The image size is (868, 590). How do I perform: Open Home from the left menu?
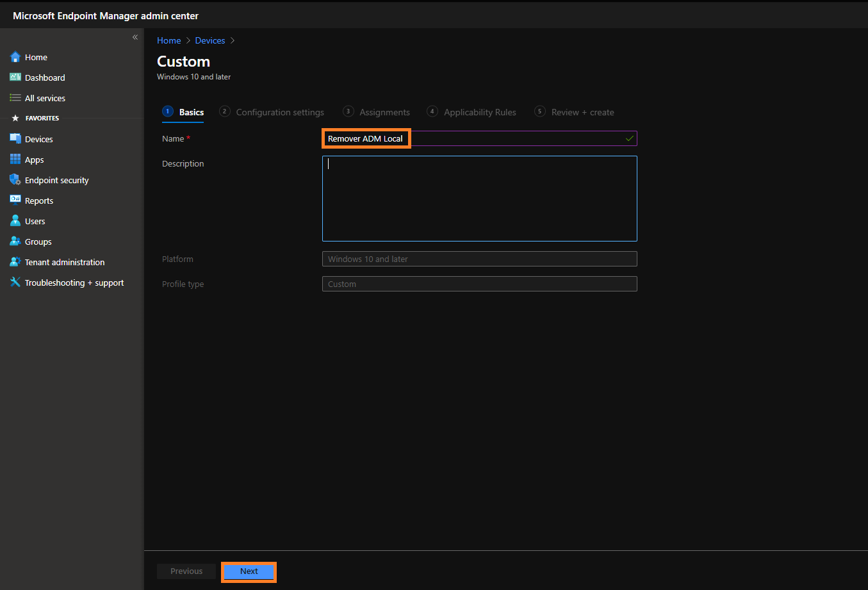click(36, 57)
